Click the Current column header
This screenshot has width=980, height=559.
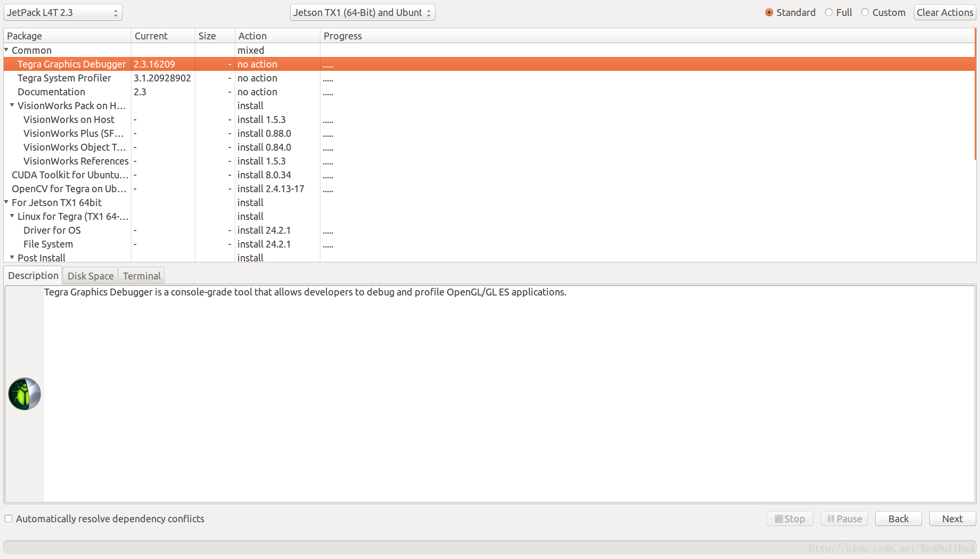(163, 36)
